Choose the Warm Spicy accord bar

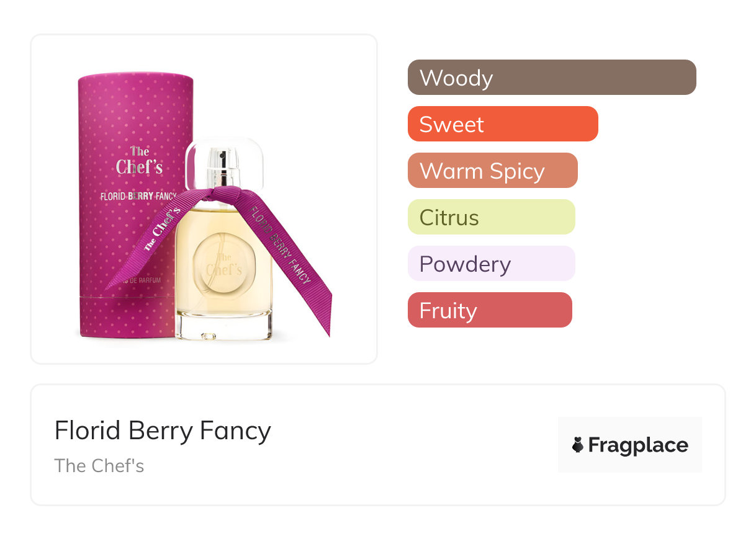(x=492, y=171)
